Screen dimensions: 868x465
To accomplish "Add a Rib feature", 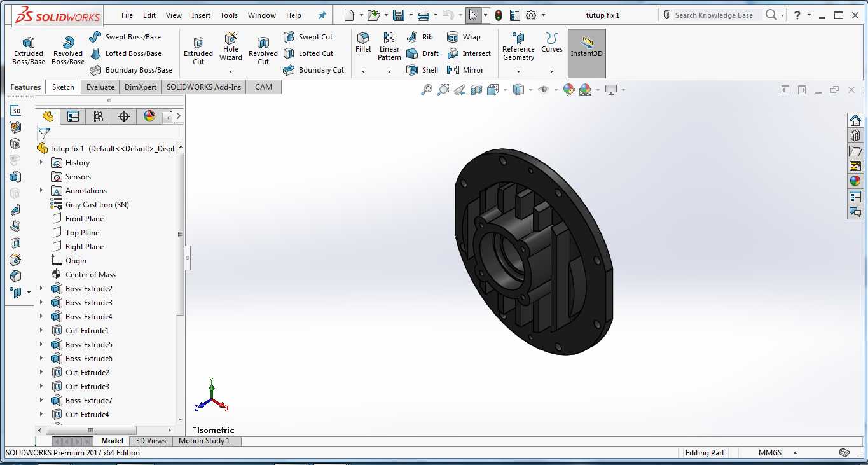I will [420, 37].
